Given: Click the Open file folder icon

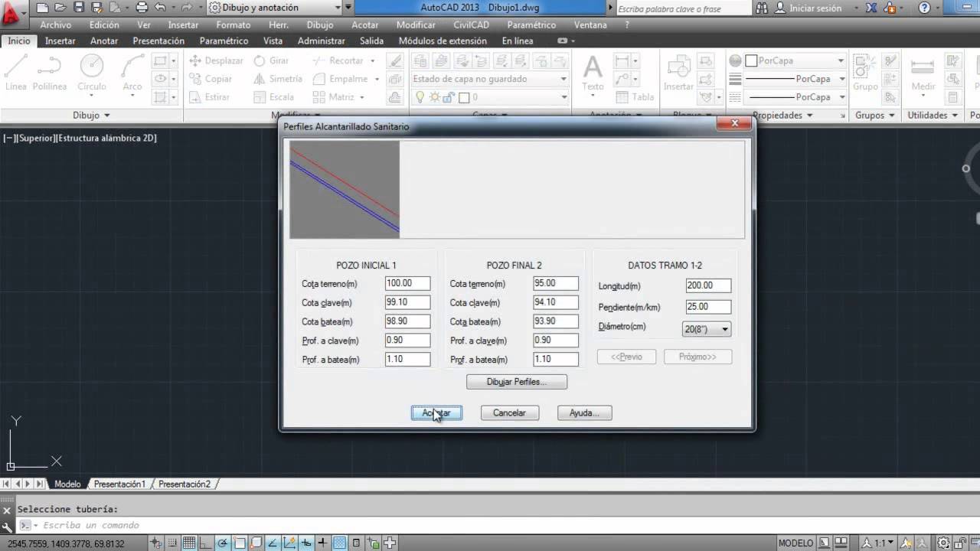Looking at the screenshot, I should [61, 8].
